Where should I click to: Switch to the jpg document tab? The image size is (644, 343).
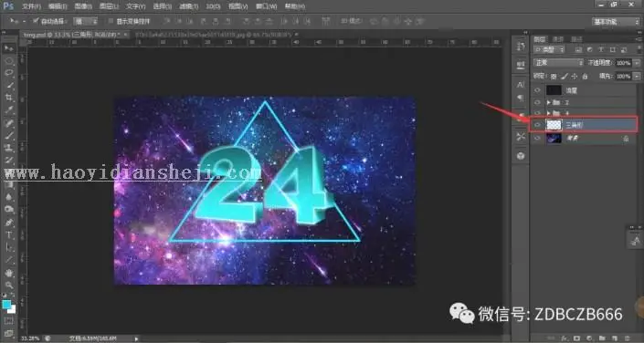(x=216, y=35)
